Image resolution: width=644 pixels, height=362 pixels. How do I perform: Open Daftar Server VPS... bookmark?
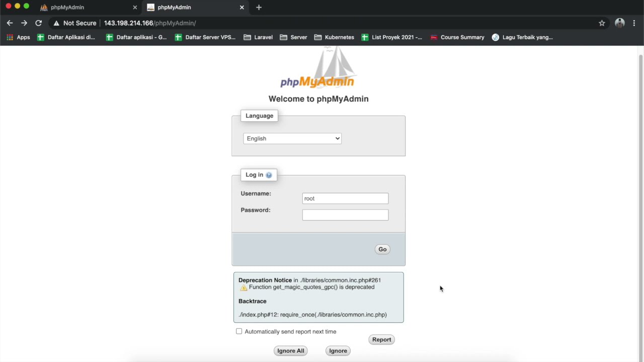click(205, 37)
